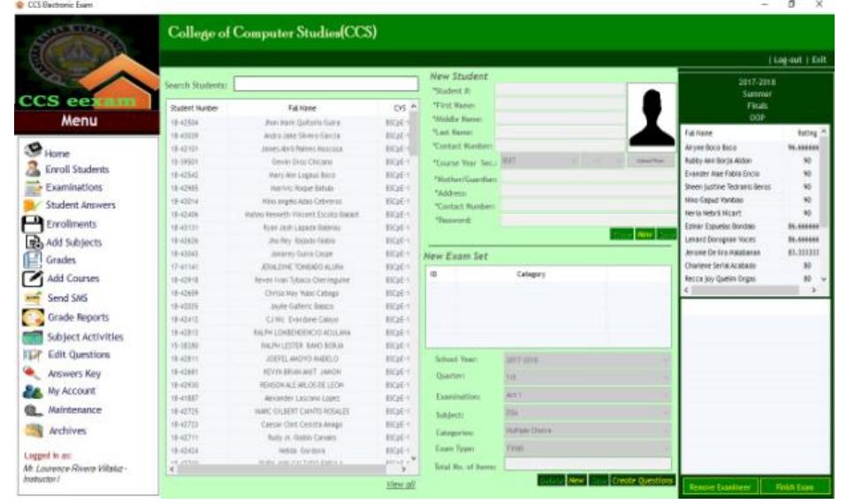Viewport: 847px width, 504px height.
Task: Expand the Examination dropdown
Action: pos(588,395)
